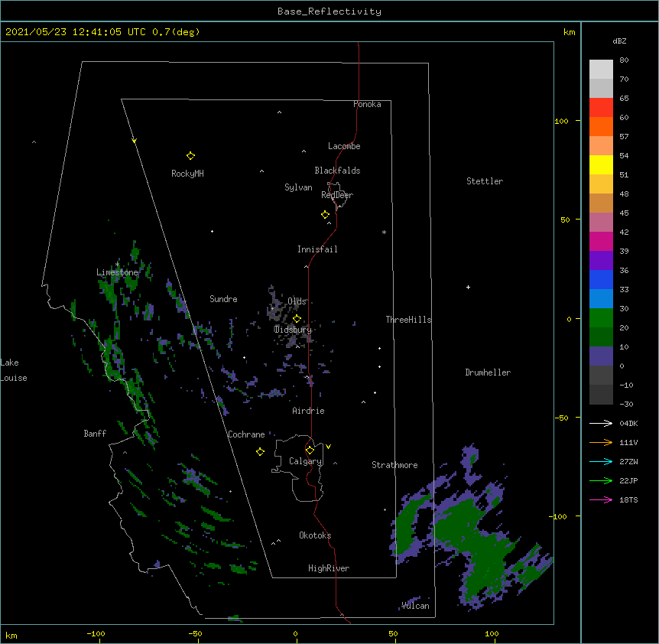Click the RockyMH label

(187, 174)
